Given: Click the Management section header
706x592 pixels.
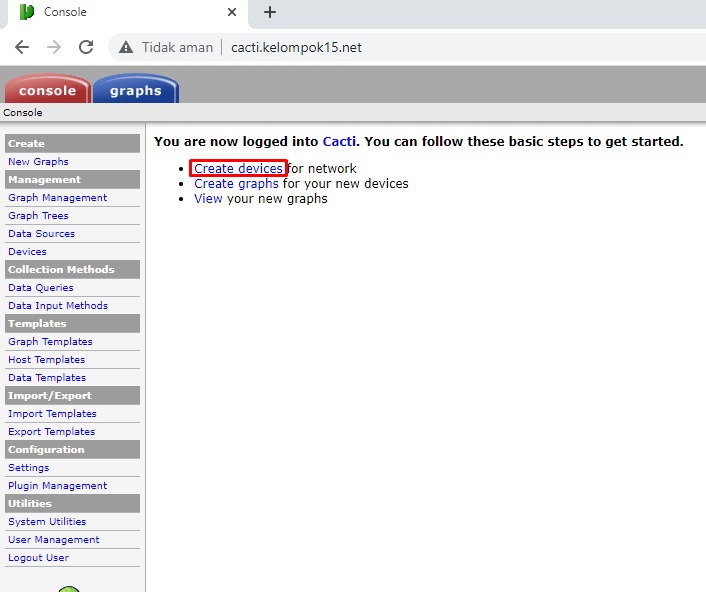Looking at the screenshot, I should (72, 180).
